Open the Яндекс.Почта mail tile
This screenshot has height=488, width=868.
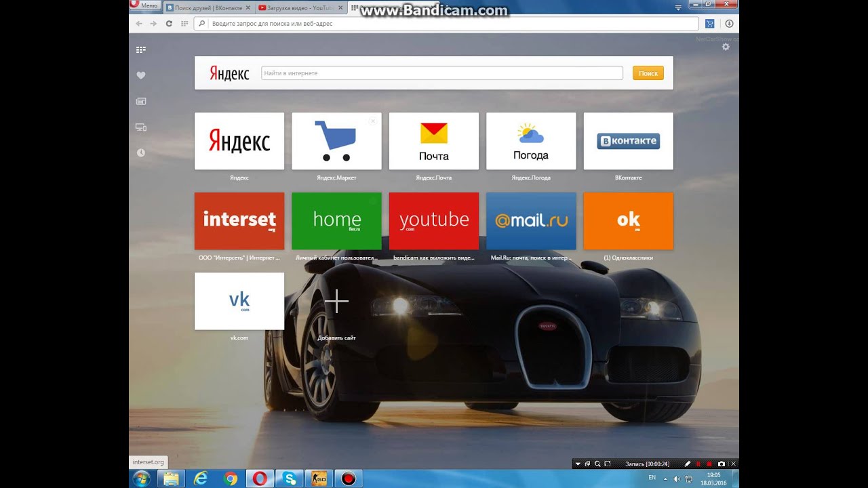click(x=434, y=141)
